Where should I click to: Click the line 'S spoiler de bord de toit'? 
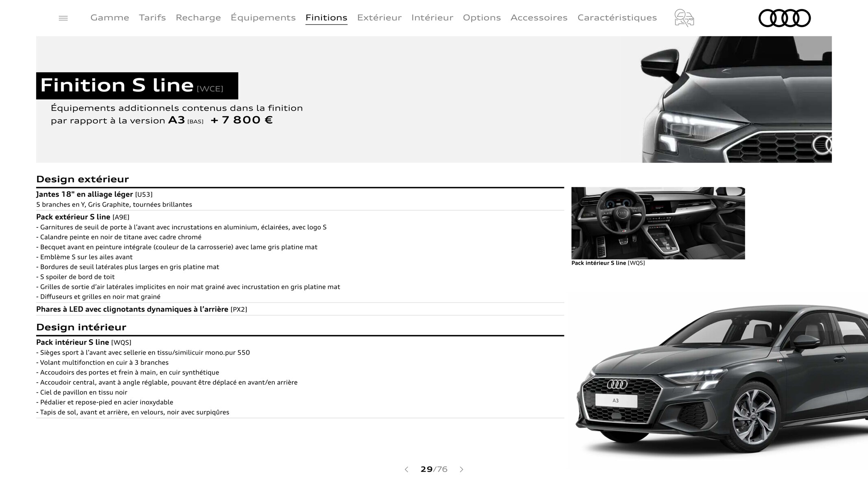pyautogui.click(x=76, y=277)
